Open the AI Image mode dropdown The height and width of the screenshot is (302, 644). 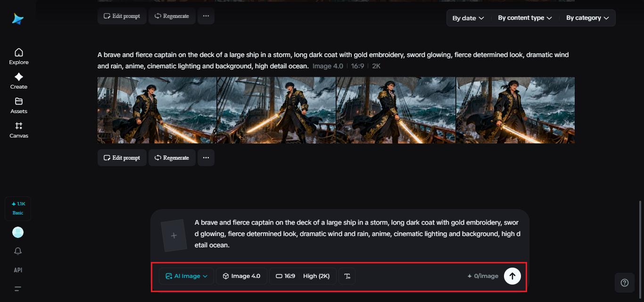186,276
